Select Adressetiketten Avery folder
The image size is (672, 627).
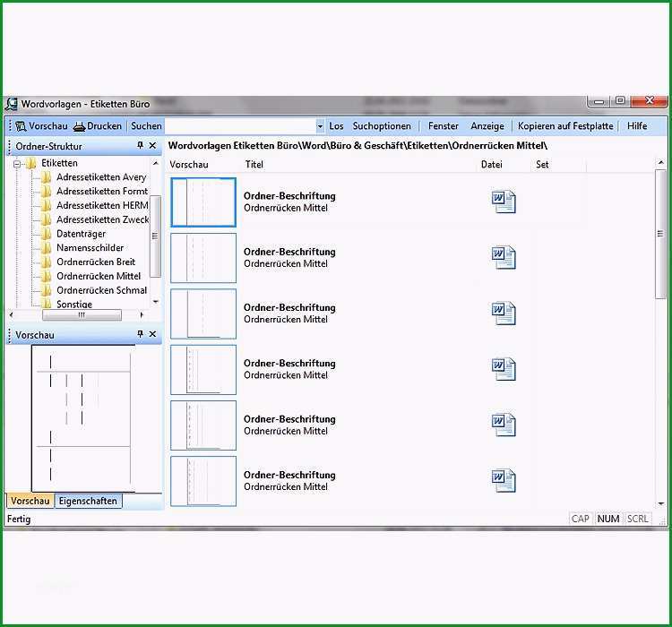pos(101,177)
